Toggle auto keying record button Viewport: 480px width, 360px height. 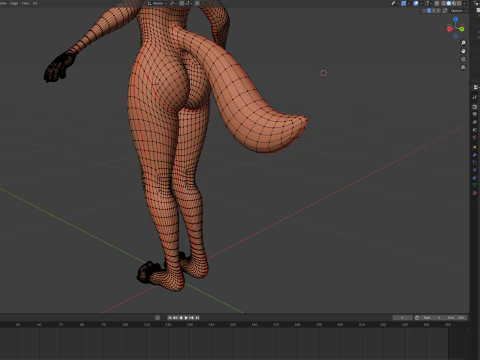point(157,318)
